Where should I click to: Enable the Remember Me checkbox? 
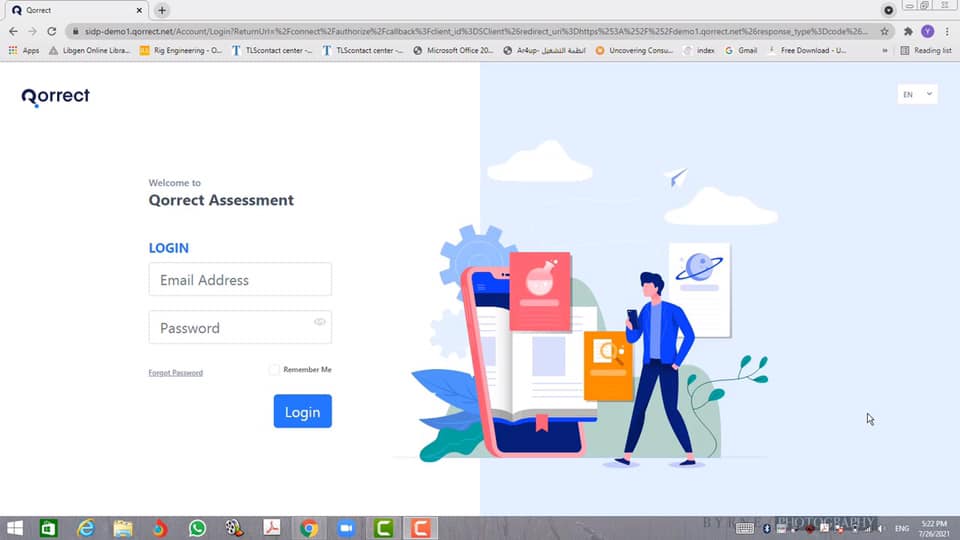274,370
